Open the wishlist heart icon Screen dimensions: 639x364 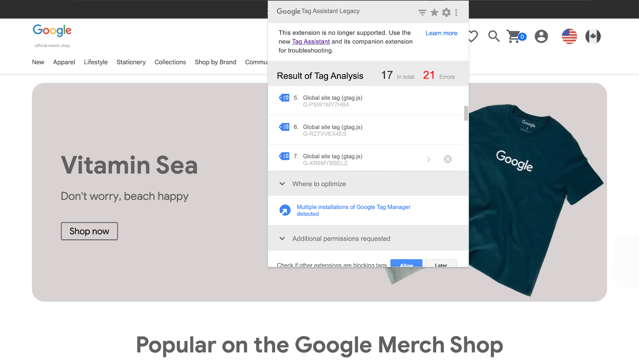coord(473,36)
